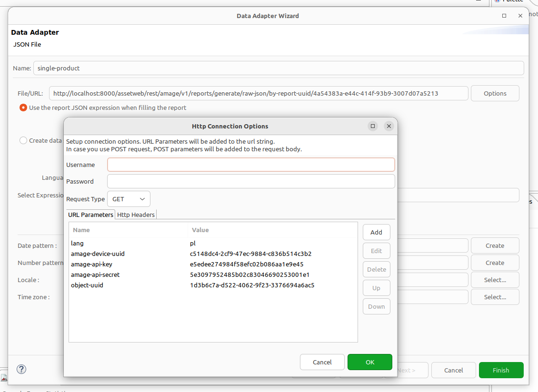
Task: Open the Request Type GET dropdown
Action: [x=129, y=199]
